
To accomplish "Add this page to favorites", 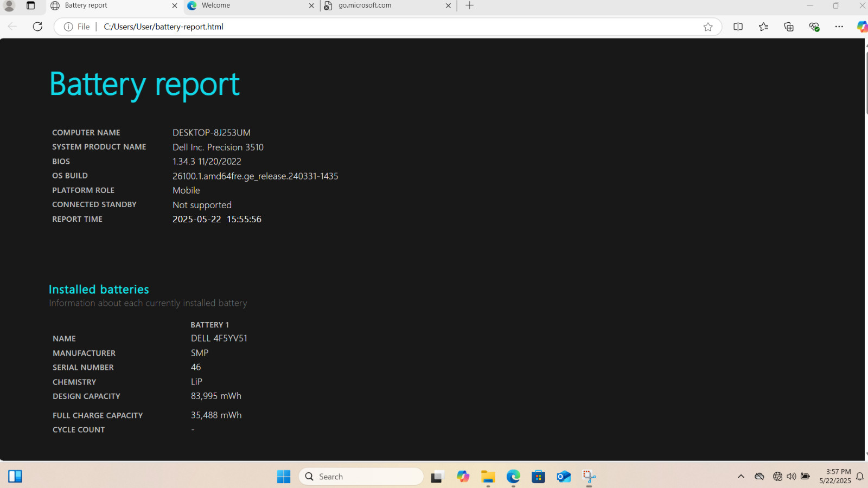I will coord(708,27).
